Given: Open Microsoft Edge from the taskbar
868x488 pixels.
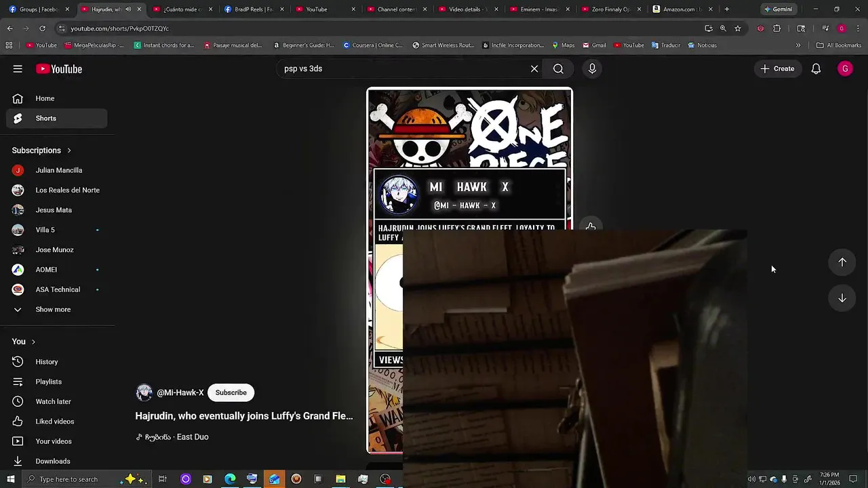Looking at the screenshot, I should tap(230, 479).
